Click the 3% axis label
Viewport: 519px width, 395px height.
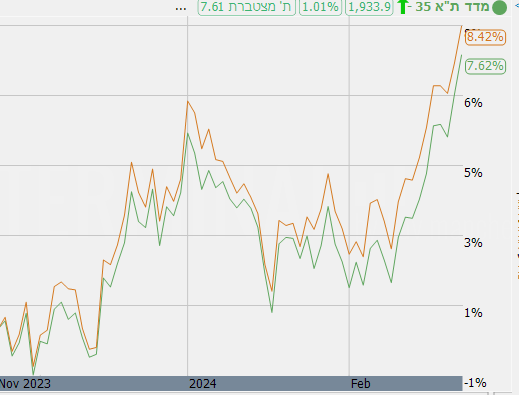pos(473,243)
